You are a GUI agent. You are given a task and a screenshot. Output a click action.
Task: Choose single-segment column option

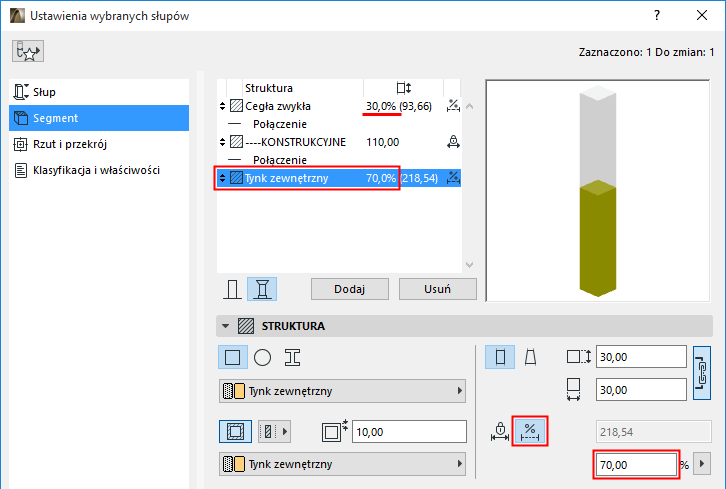pos(232,289)
